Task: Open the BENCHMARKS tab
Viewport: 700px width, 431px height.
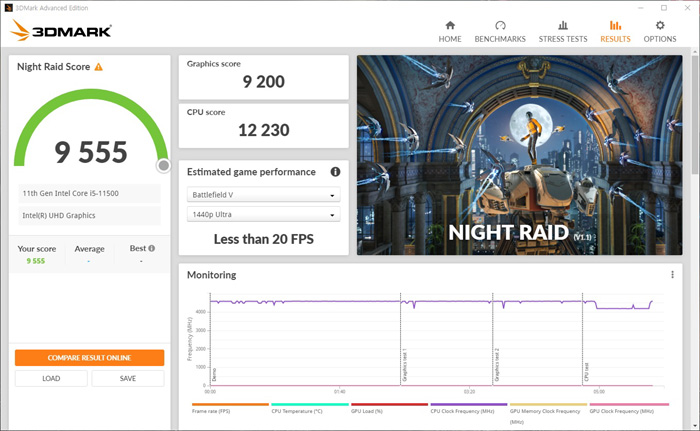Action: [x=500, y=32]
